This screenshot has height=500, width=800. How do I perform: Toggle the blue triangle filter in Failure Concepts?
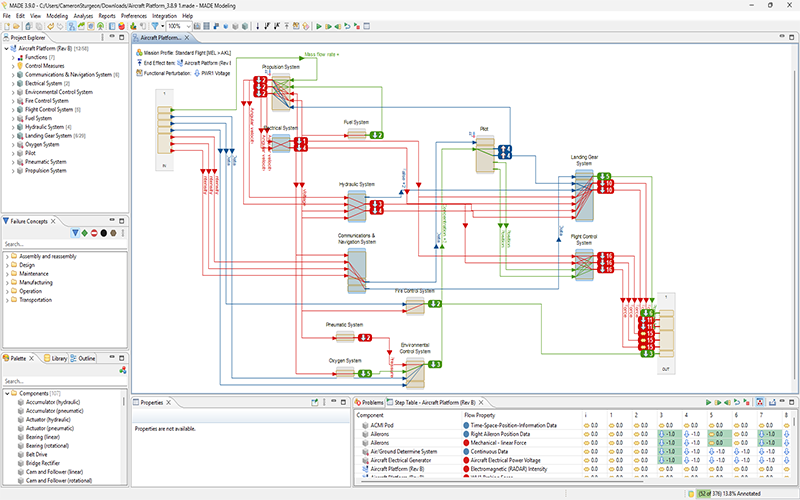click(75, 233)
